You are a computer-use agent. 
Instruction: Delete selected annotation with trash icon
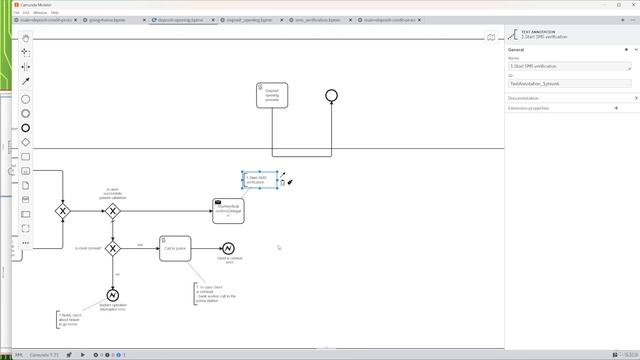tap(282, 183)
